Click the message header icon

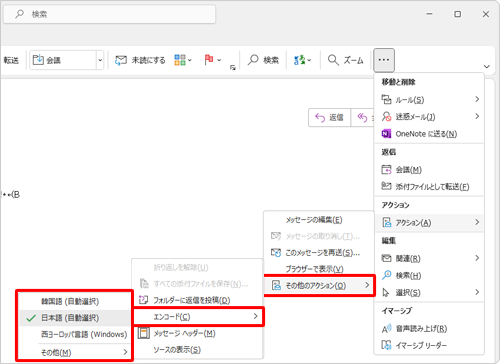[x=144, y=333]
